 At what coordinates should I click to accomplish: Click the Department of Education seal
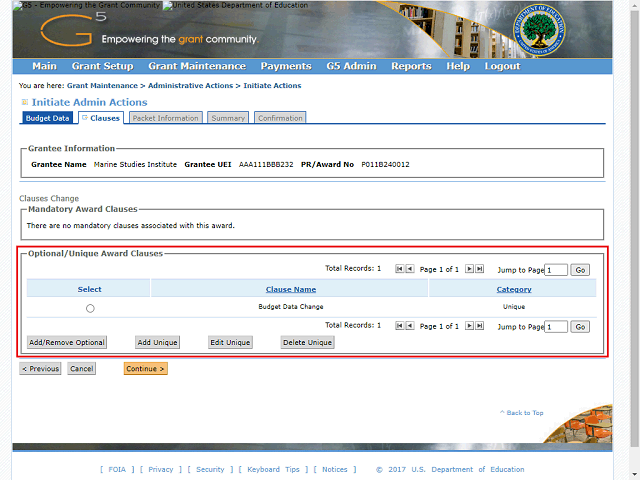tap(539, 31)
